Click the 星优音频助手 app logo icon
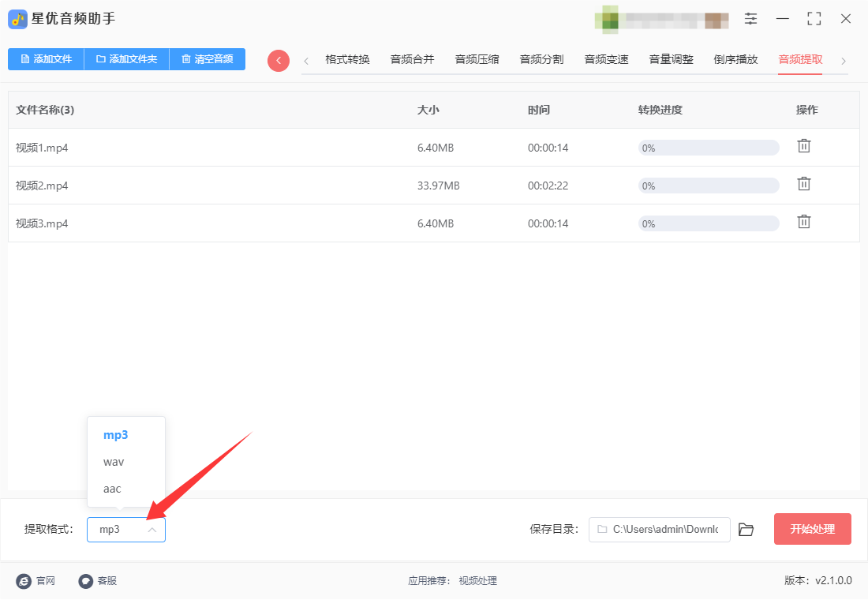Image resolution: width=868 pixels, height=600 pixels. [x=17, y=19]
